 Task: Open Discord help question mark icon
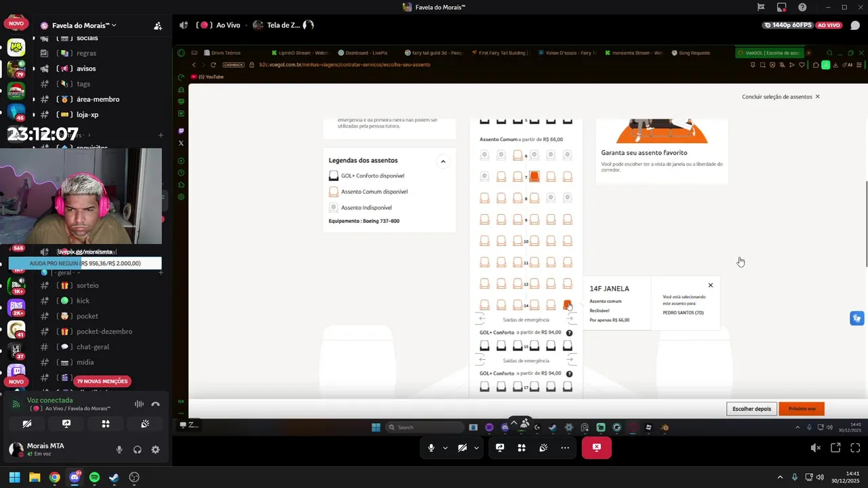coord(802,7)
